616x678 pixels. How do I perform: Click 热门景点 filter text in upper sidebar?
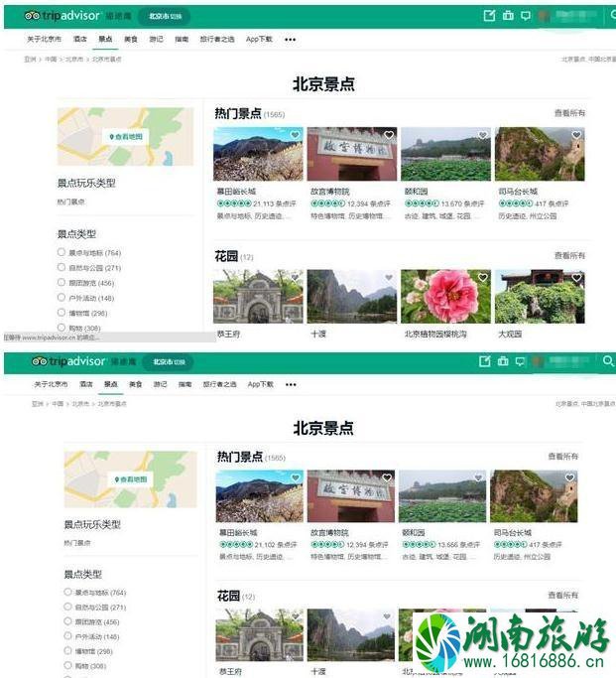pyautogui.click(x=70, y=202)
